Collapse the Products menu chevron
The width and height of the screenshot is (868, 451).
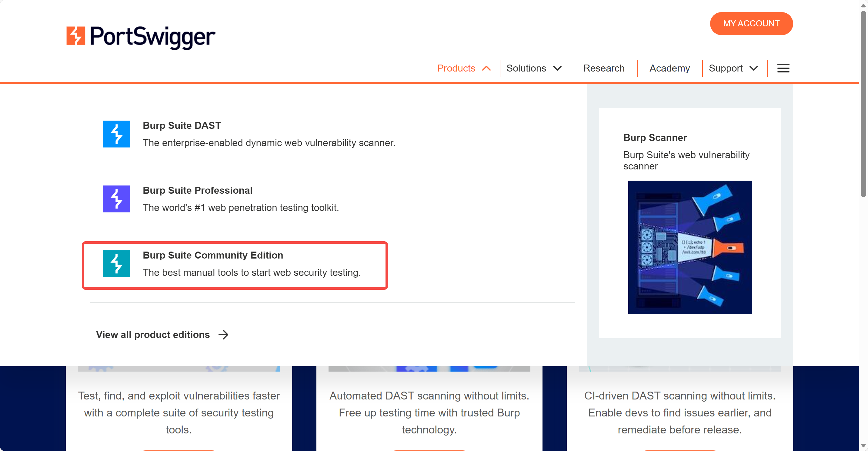click(x=486, y=68)
